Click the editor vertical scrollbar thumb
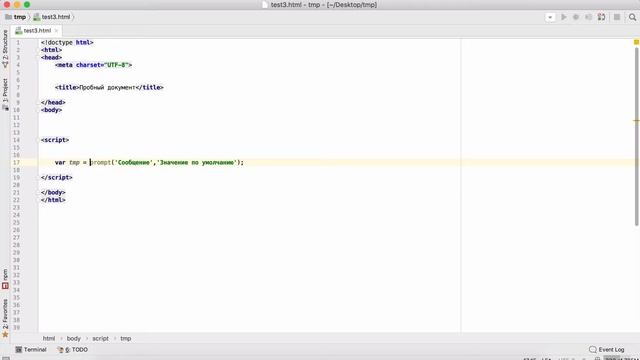 (636, 137)
